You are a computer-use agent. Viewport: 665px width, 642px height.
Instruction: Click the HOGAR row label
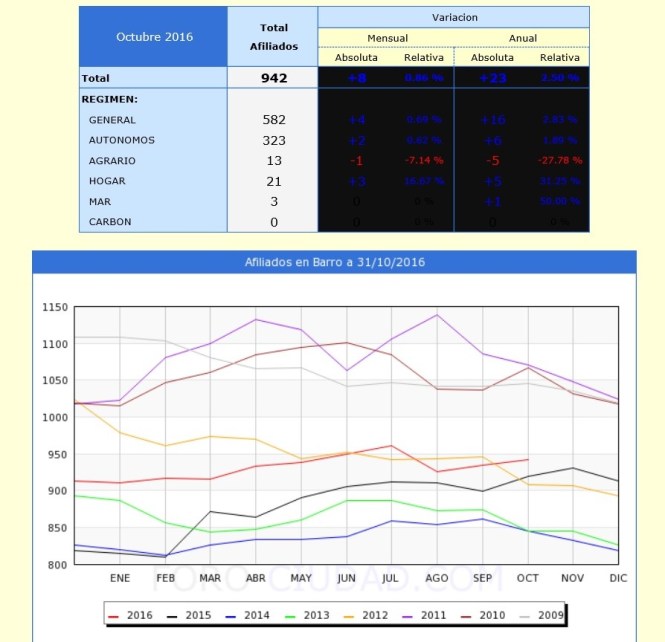click(108, 181)
